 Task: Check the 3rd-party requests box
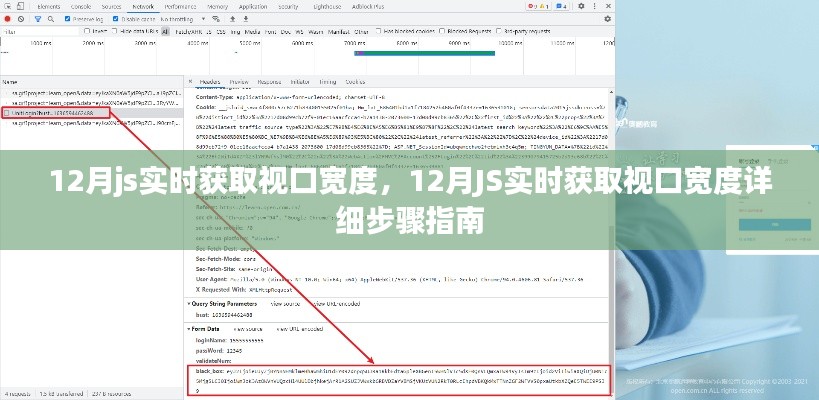[499, 31]
